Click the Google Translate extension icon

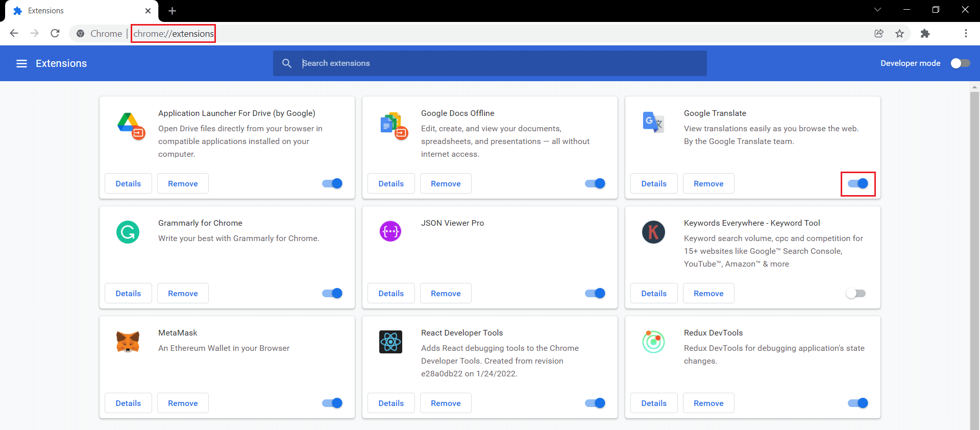coord(653,122)
